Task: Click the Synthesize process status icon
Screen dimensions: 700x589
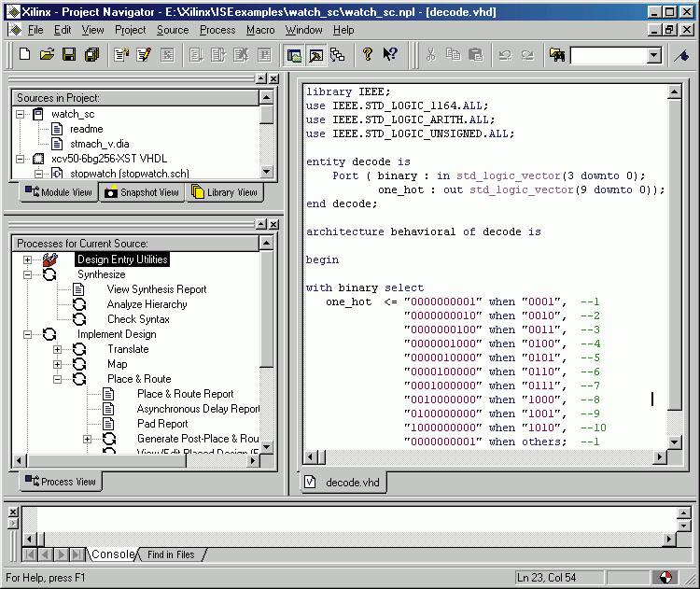Action: pos(49,274)
